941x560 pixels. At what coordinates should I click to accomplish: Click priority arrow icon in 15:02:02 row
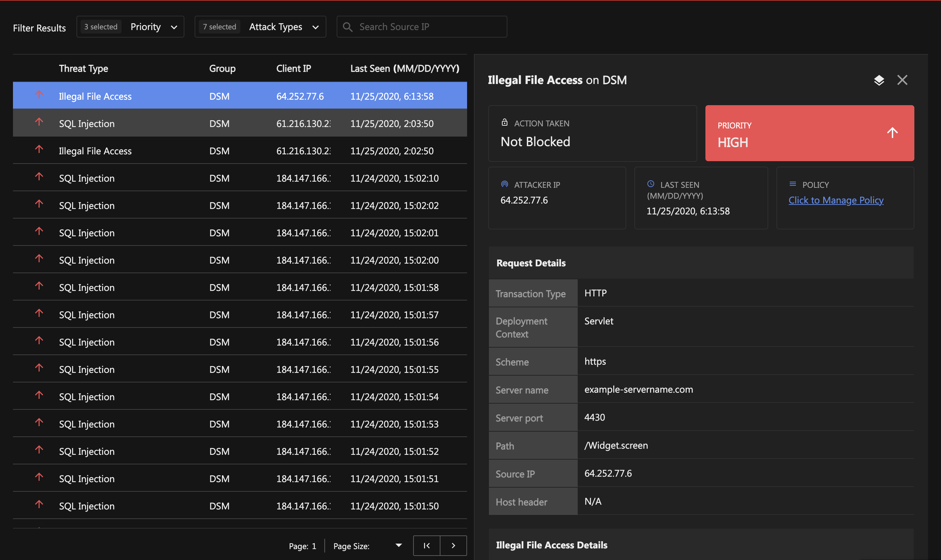[39, 204]
